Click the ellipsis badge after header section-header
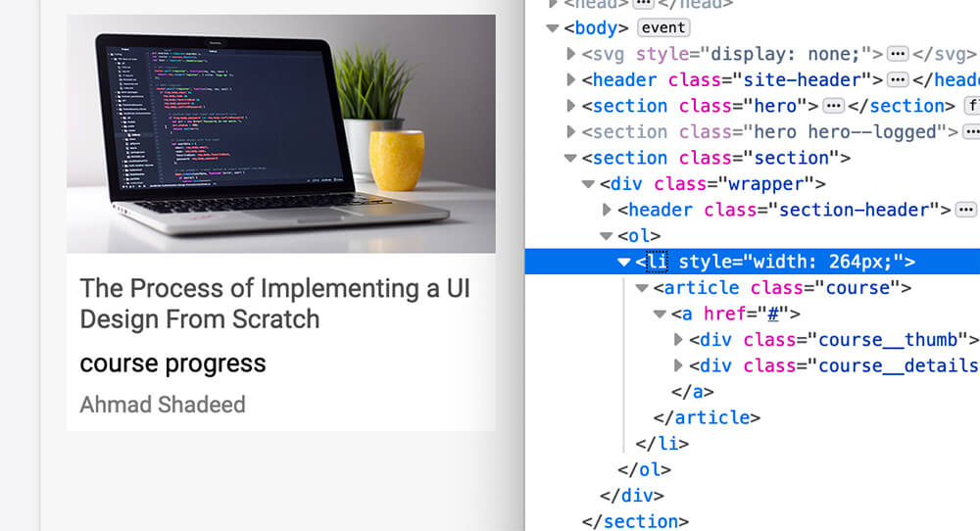Image resolution: width=980 pixels, height=531 pixels. click(965, 210)
